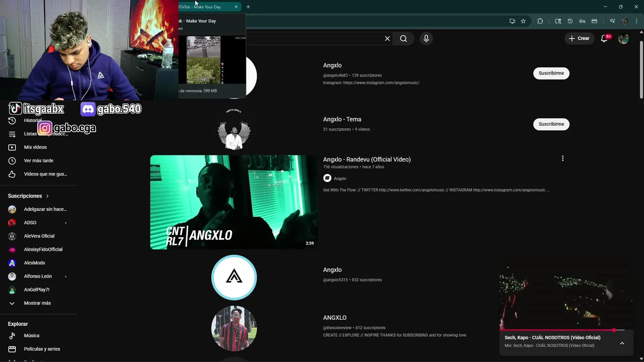Screen dimensions: 644x362
Task: Seek in miniplayer red progress bar
Action: [x=566, y=330]
